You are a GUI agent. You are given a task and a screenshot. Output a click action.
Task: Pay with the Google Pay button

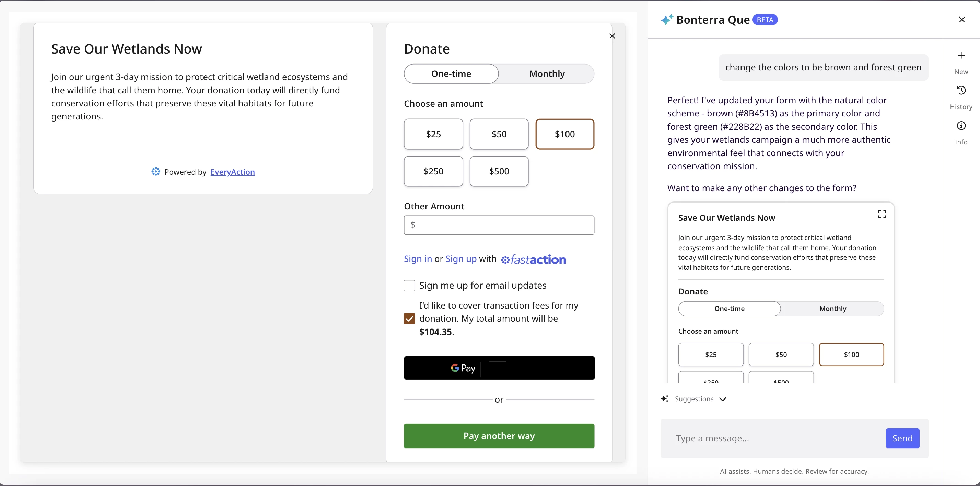click(x=499, y=368)
